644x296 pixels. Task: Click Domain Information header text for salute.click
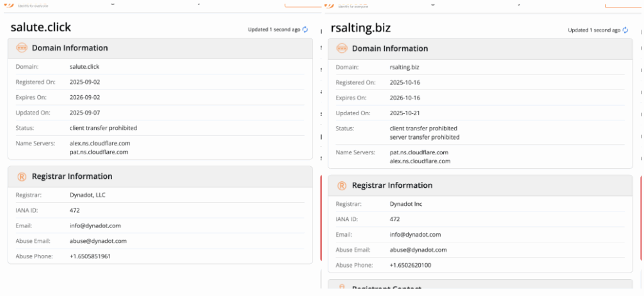(x=70, y=48)
